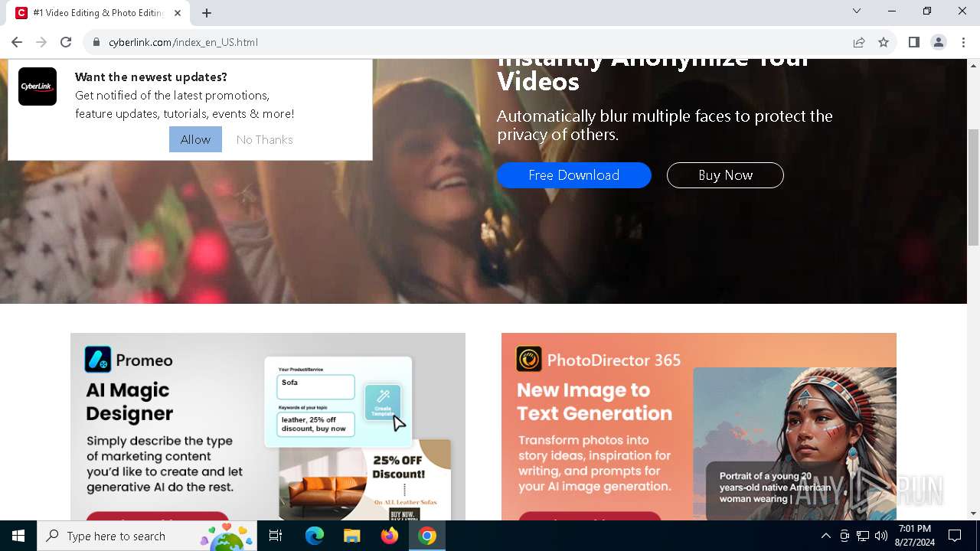
Task: Switch to Chrome in the taskbar
Action: coord(427,536)
